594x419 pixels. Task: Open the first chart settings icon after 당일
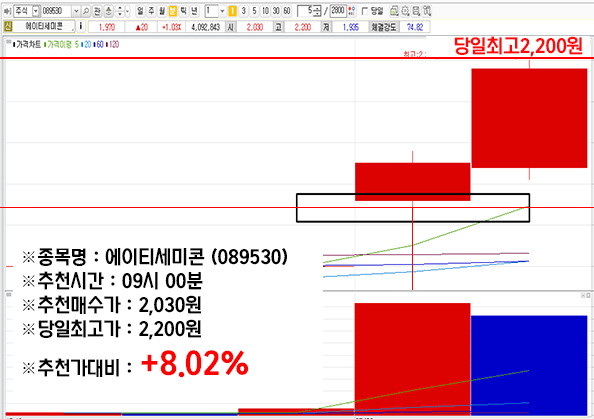coord(394,11)
